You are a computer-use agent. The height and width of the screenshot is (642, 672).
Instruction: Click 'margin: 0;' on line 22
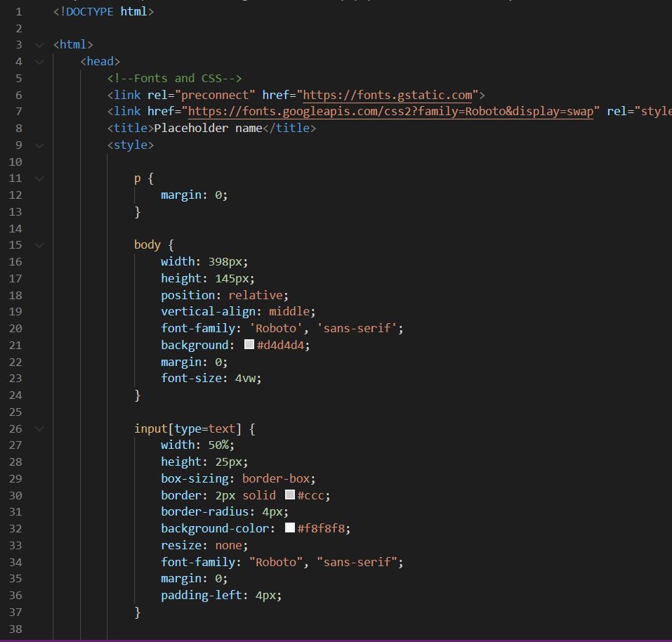point(194,362)
